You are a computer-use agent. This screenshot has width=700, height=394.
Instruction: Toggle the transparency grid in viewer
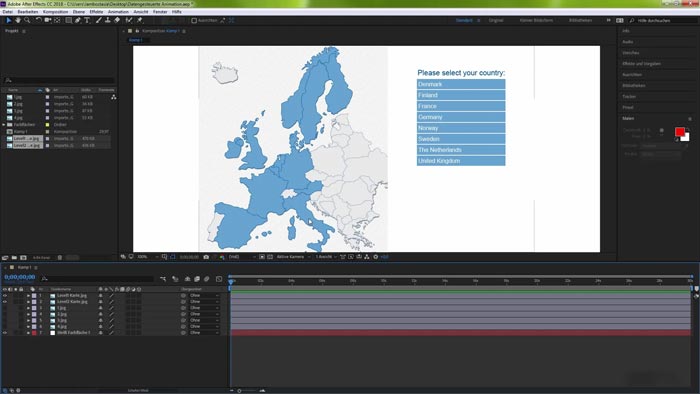pyautogui.click(x=270, y=257)
